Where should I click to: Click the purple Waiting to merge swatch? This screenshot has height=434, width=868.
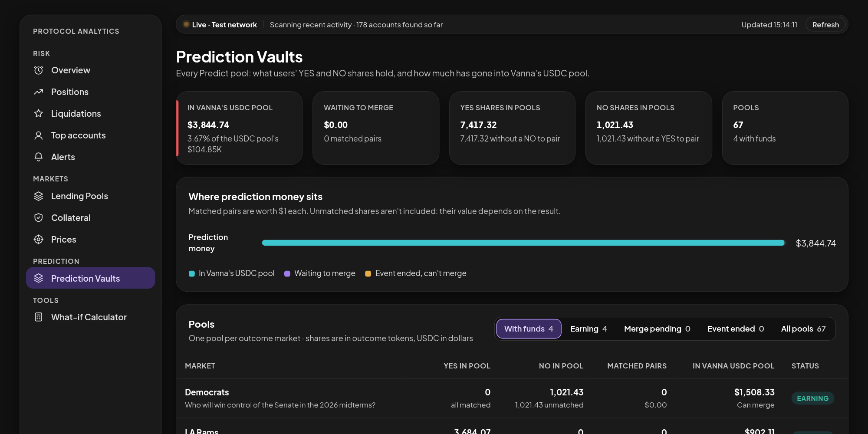[x=287, y=273]
